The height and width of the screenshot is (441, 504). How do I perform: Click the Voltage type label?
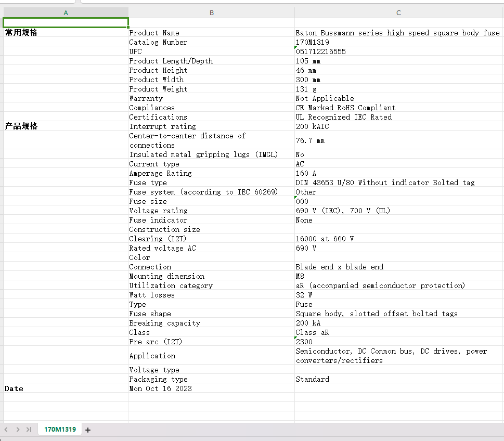pos(212,370)
